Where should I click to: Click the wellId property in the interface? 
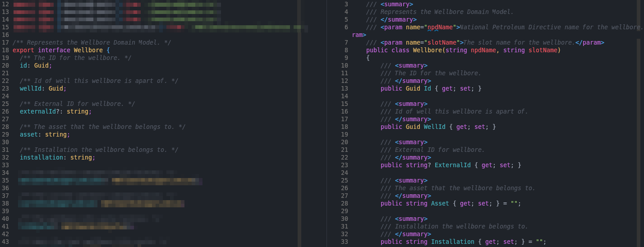tap(30, 88)
